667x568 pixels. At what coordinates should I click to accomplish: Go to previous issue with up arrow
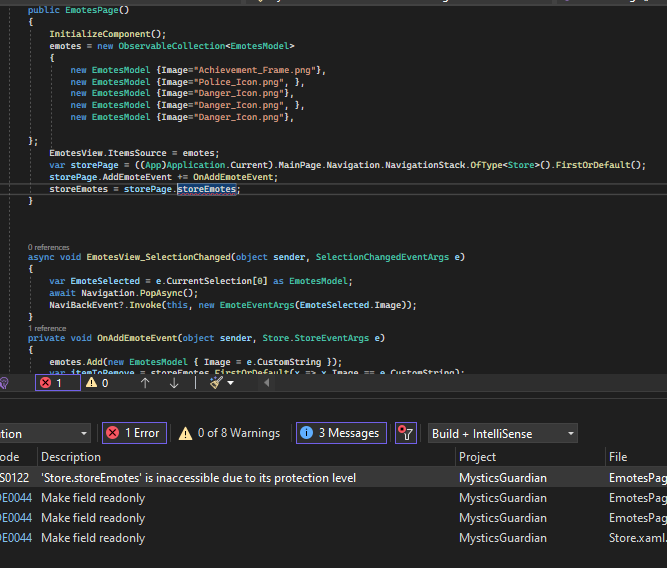(145, 383)
